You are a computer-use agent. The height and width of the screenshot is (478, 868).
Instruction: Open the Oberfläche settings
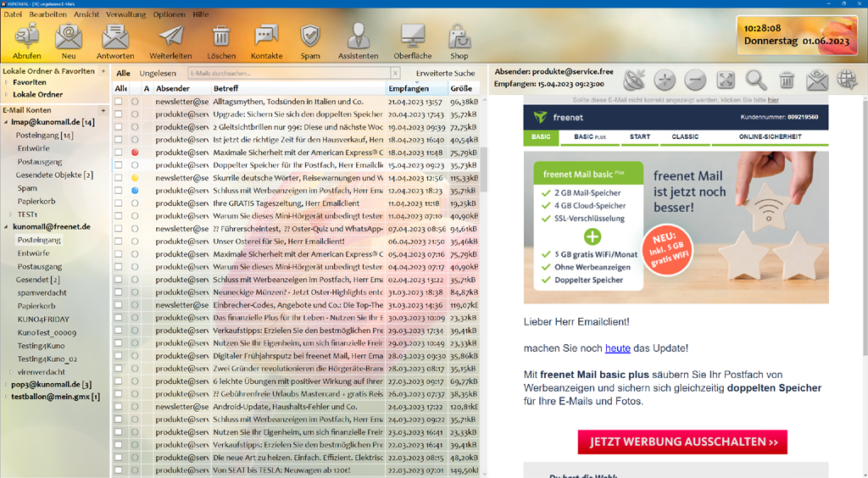[x=413, y=42]
